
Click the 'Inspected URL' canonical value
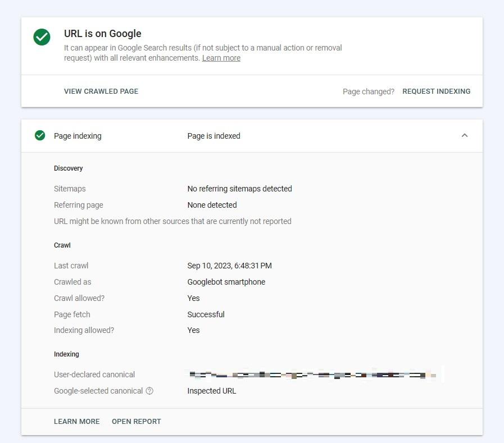point(211,391)
